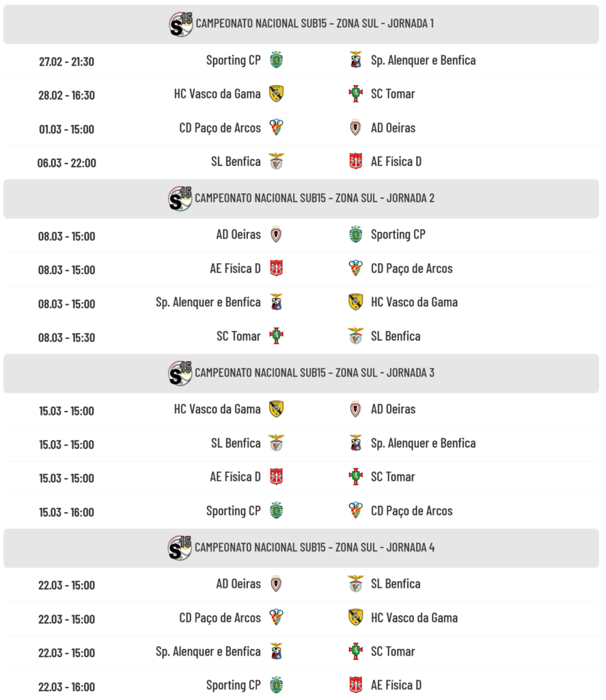Click the Jornada 4 header title
This screenshot has height=700, width=606.
click(314, 548)
